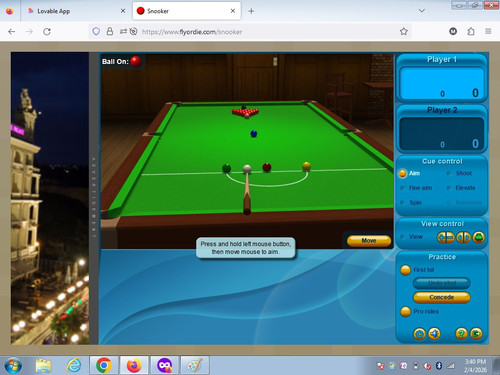
Task: Open the Firefox hamburger menu
Action: (x=488, y=31)
